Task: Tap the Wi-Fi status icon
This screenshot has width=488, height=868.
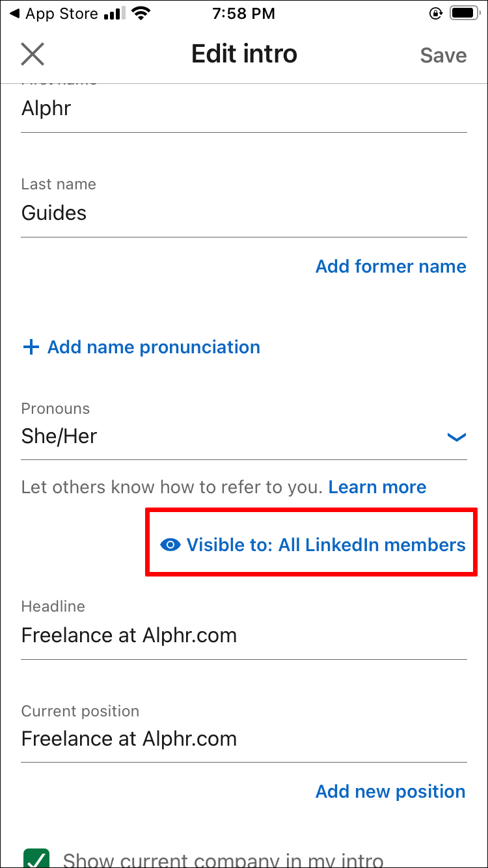Action: point(139,13)
